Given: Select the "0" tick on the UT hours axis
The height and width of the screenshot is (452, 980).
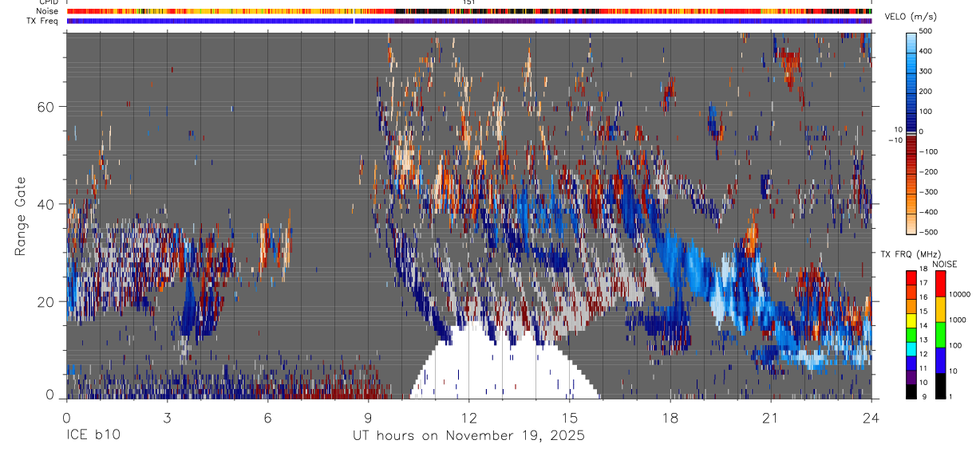Looking at the screenshot, I should pos(66,417).
